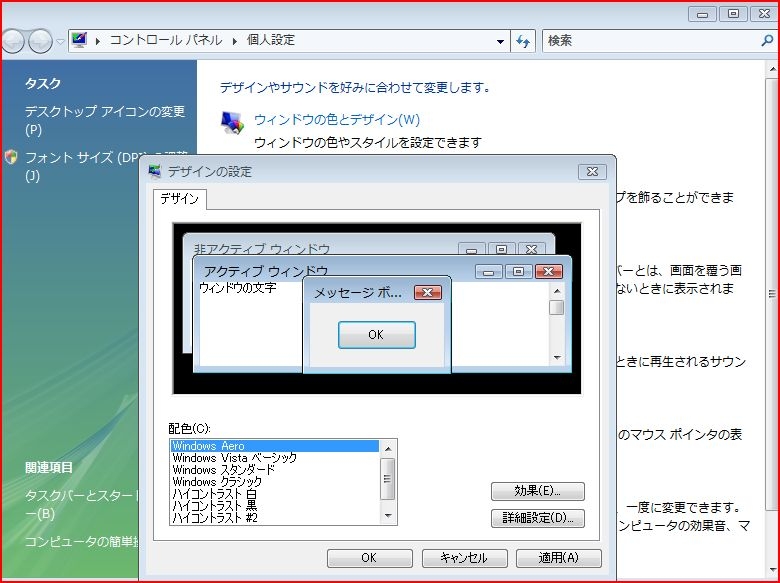Click OK in the preview message box
Screen dimensions: 780x583
click(x=377, y=335)
